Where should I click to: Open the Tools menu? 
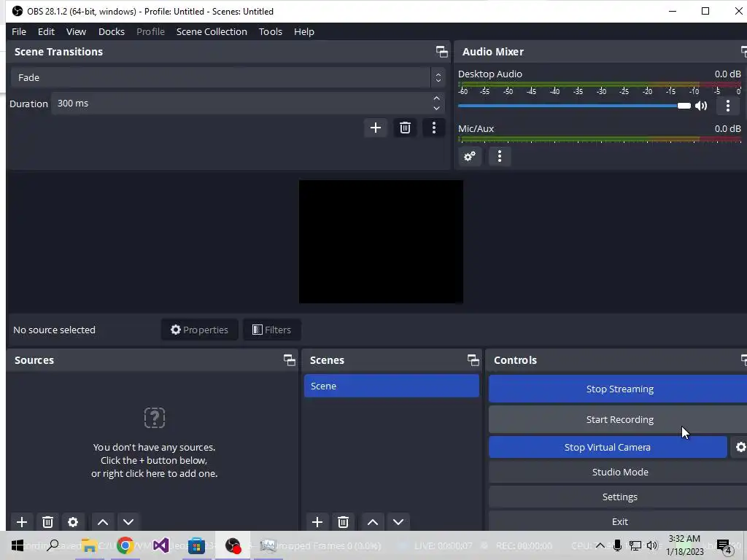(270, 31)
